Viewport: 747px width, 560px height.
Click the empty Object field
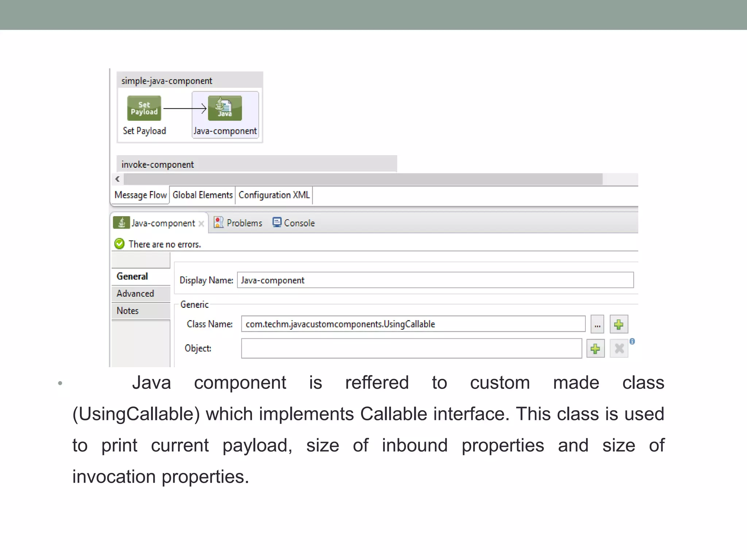411,348
